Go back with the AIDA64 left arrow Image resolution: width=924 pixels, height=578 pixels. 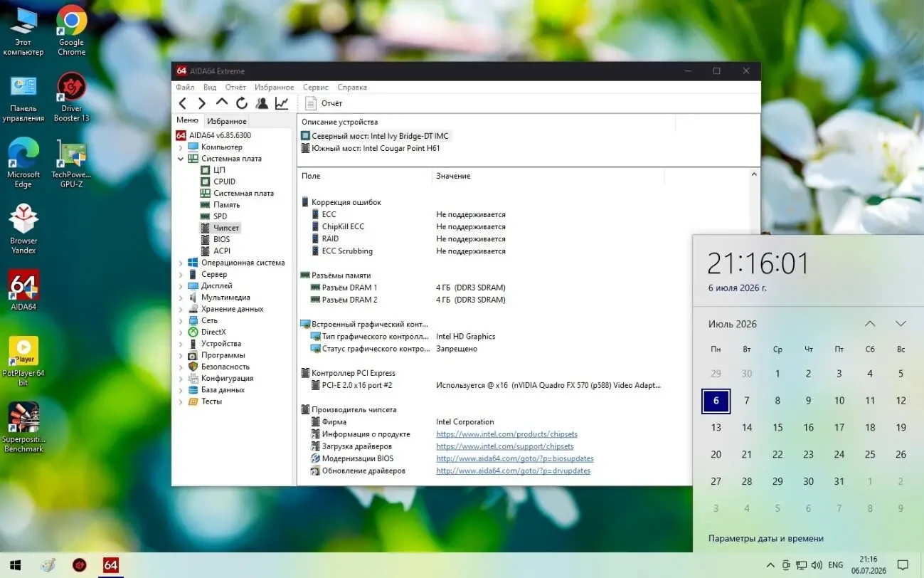point(183,103)
